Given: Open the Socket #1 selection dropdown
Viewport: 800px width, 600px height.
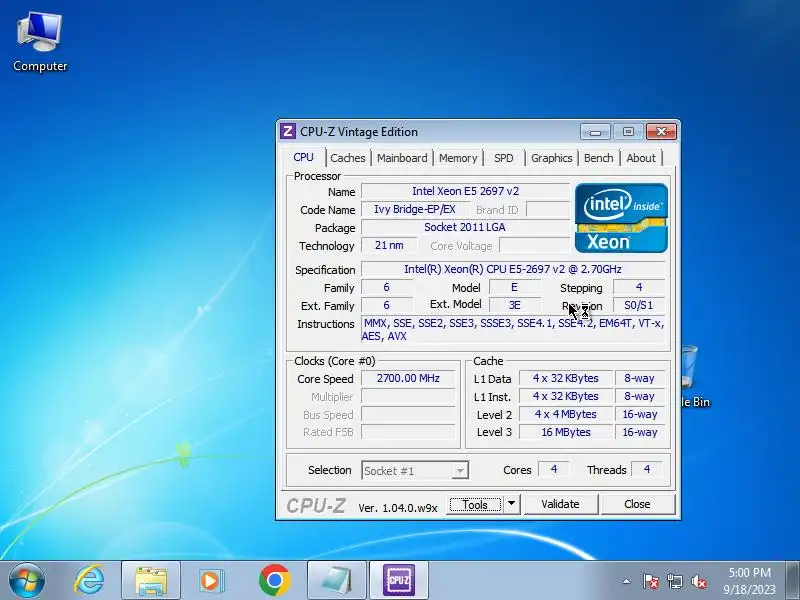Looking at the screenshot, I should 415,470.
